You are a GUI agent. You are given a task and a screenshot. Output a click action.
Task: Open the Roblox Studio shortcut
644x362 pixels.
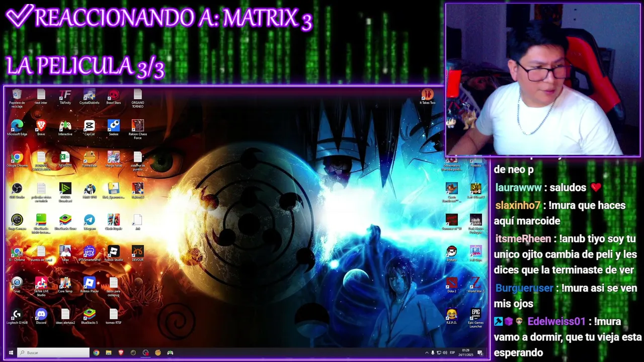pos(113,254)
